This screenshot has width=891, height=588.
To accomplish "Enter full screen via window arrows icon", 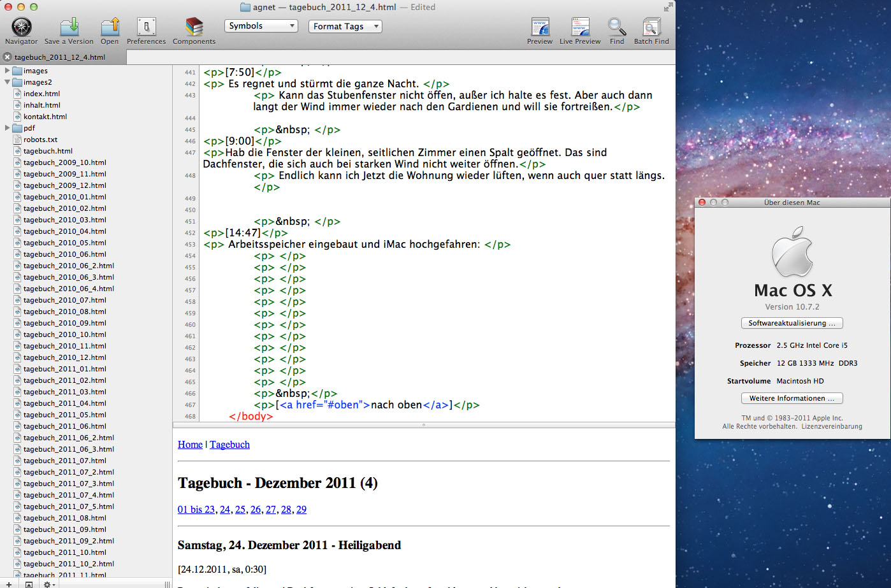I will point(668,7).
